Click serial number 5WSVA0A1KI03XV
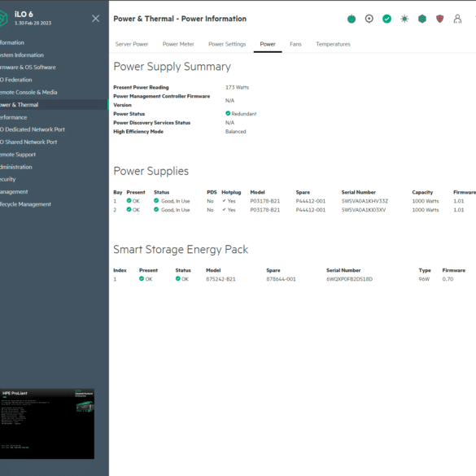The width and height of the screenshot is (476, 476). [364, 210]
